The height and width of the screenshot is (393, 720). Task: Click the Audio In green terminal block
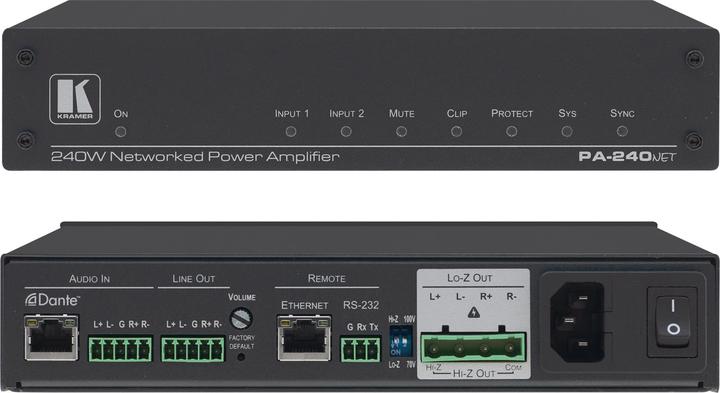pyautogui.click(x=120, y=349)
